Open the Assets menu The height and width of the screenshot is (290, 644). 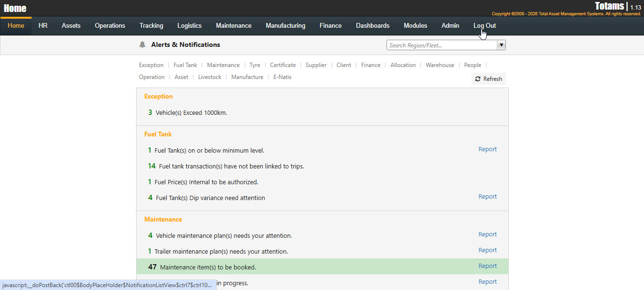pos(71,26)
